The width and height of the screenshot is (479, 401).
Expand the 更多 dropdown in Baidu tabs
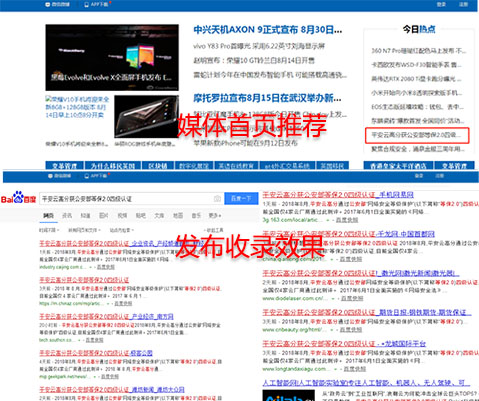coord(215,216)
